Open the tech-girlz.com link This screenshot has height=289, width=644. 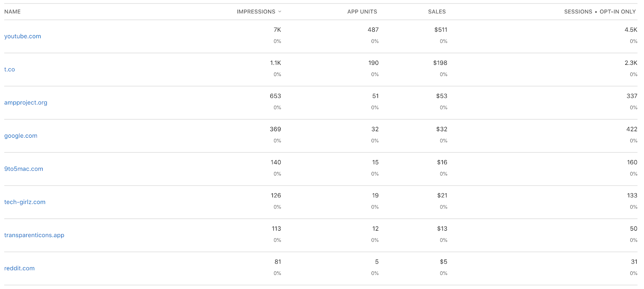[25, 202]
